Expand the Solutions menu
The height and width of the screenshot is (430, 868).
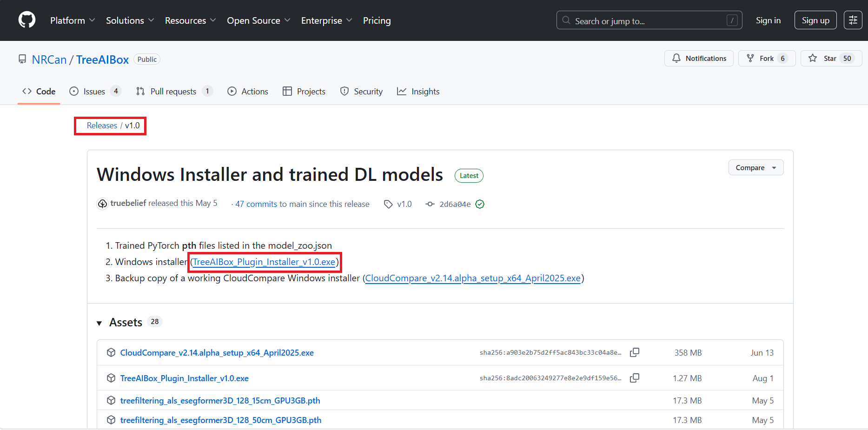tap(130, 20)
